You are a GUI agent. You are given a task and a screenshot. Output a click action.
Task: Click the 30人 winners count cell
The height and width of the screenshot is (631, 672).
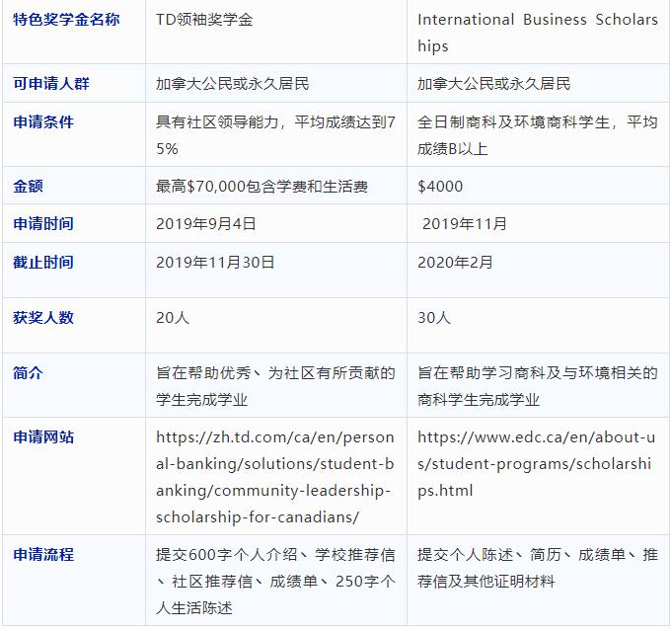[434, 317]
